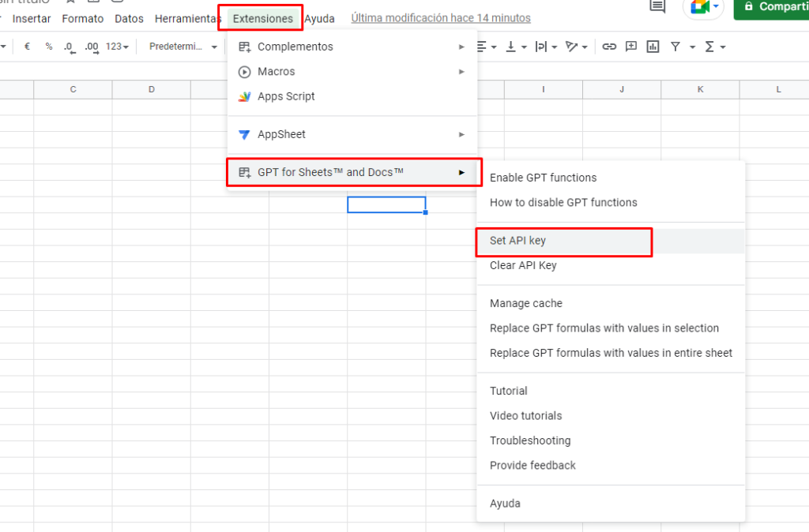This screenshot has height=532, width=809.
Task: Select column C header
Action: click(x=73, y=89)
